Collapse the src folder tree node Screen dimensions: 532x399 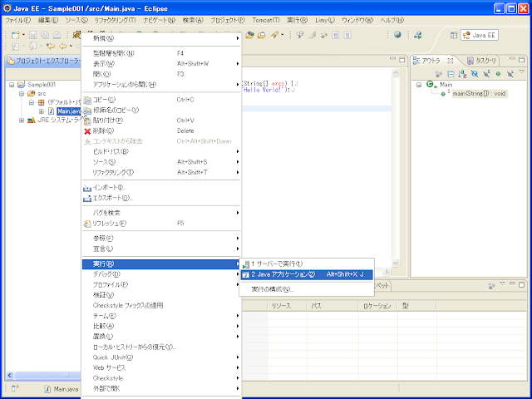[x=22, y=94]
